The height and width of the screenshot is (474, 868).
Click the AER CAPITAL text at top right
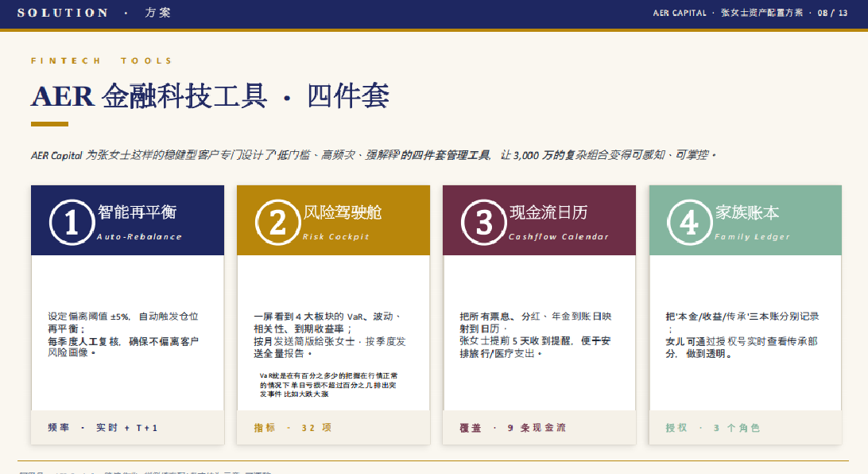coord(680,13)
